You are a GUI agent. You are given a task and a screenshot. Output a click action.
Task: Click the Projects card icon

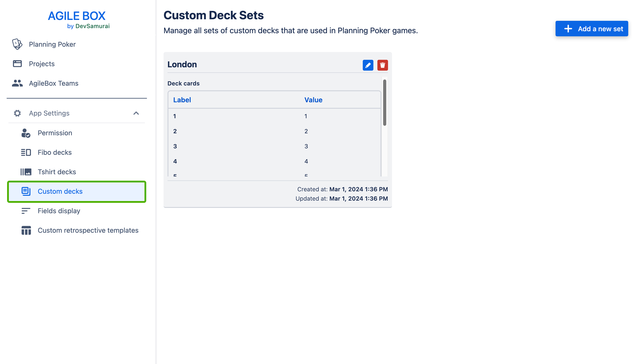(17, 64)
